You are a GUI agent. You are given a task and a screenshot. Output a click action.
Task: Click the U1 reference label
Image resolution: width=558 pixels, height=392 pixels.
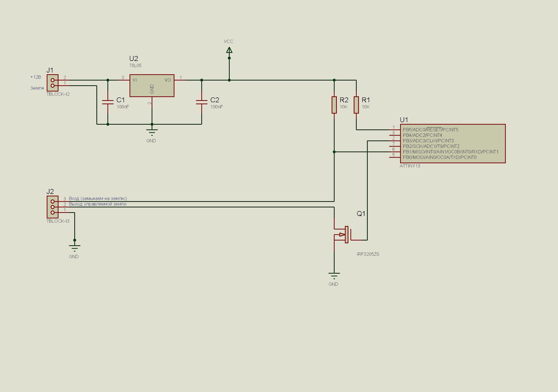(404, 120)
